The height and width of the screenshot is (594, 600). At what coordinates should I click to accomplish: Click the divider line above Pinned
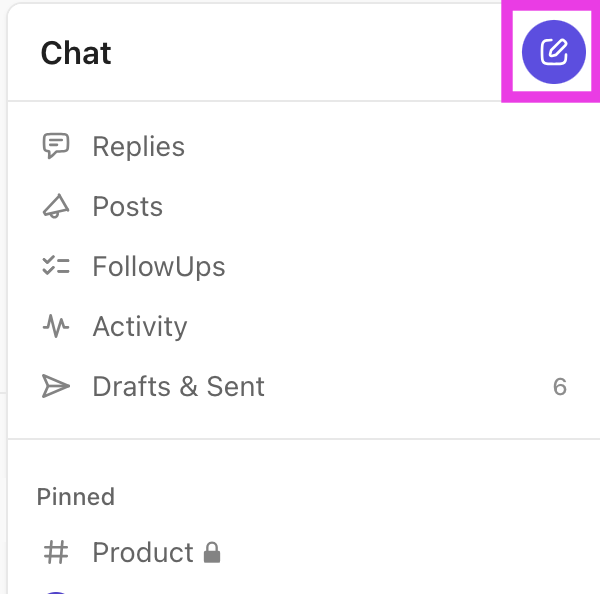300,438
